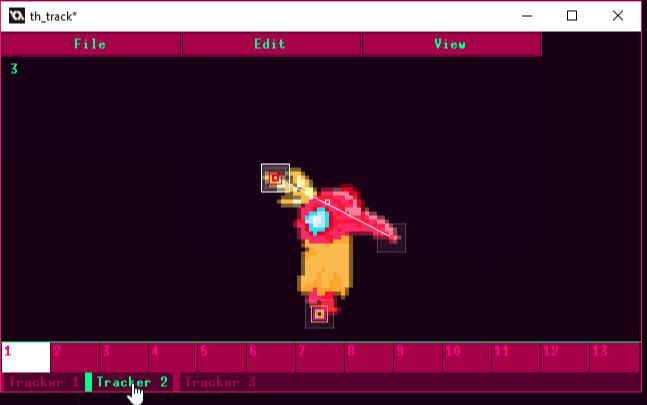Select frame 9 in the timeline
The height and width of the screenshot is (405, 647).
pos(418,357)
